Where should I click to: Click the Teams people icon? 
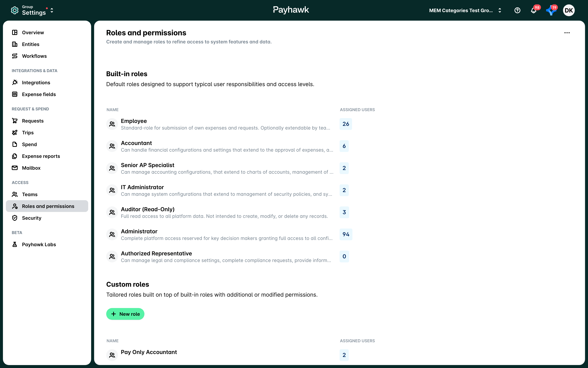(x=15, y=194)
